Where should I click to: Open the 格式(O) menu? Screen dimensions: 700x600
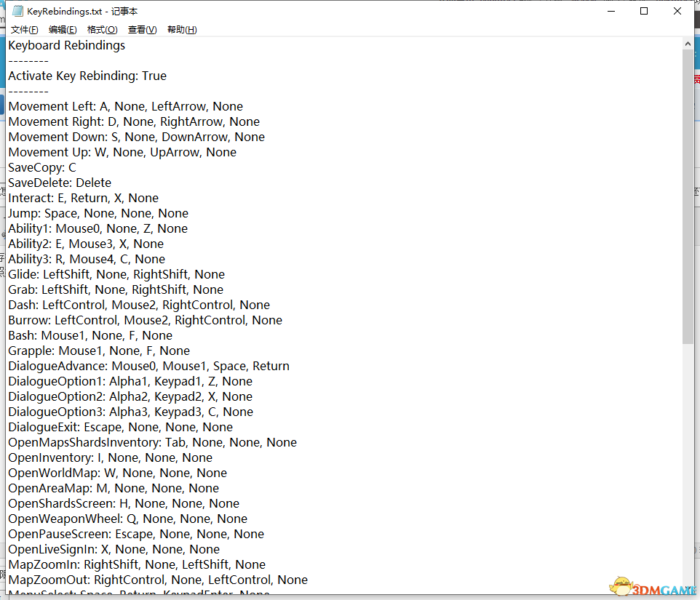point(102,29)
